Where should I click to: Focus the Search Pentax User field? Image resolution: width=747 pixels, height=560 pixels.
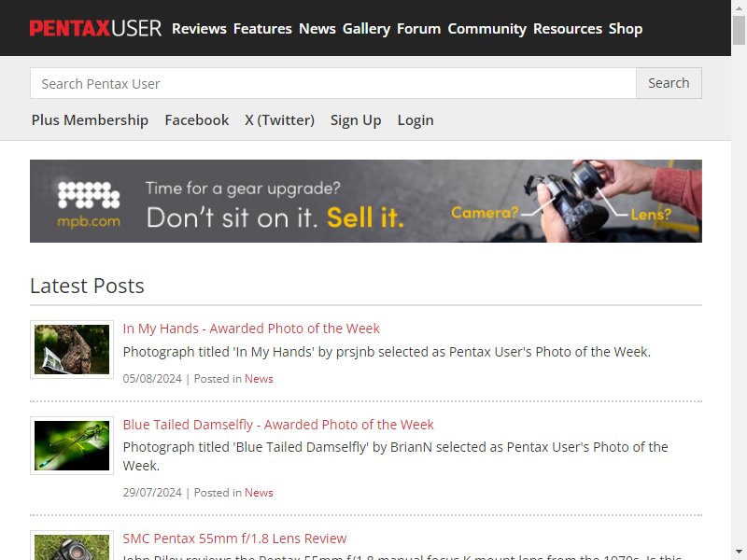(333, 83)
